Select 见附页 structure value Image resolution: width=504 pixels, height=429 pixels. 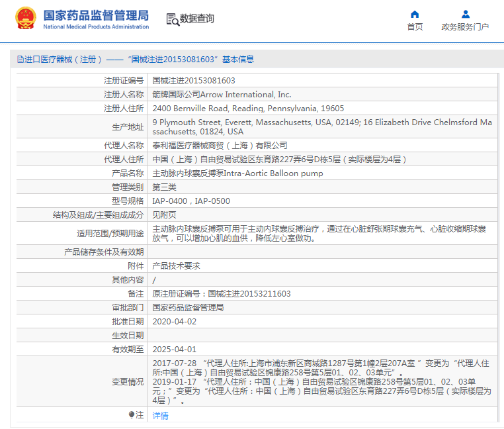(164, 215)
